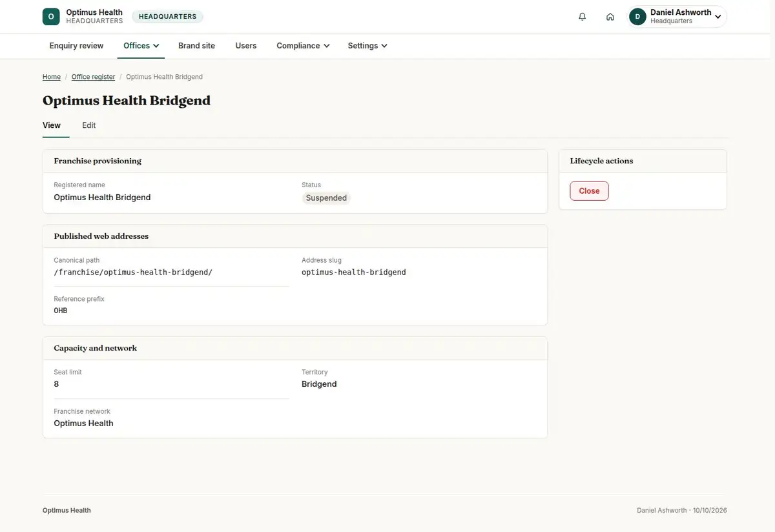Click the footer Daniel Ashworth date stamp
The width and height of the screenshot is (775, 532).
click(682, 511)
